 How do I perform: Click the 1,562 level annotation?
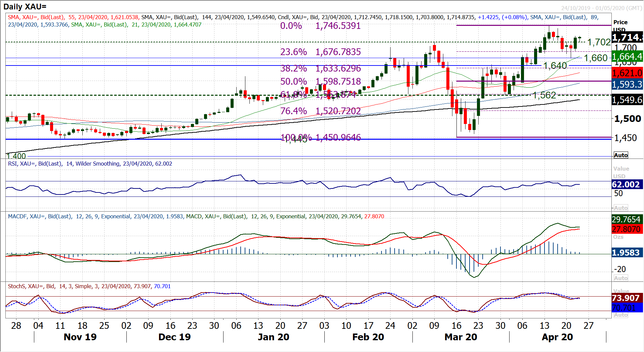coord(544,95)
